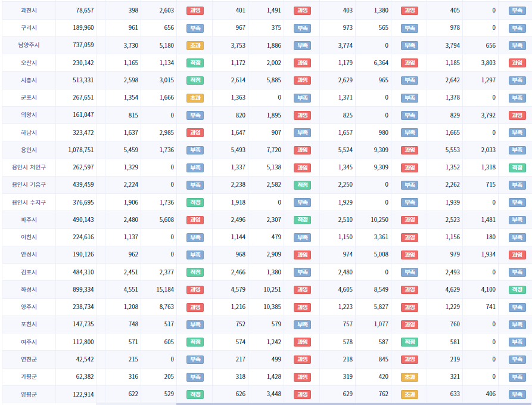Select the 안성시 name cell
532x405 pixels.
click(29, 255)
